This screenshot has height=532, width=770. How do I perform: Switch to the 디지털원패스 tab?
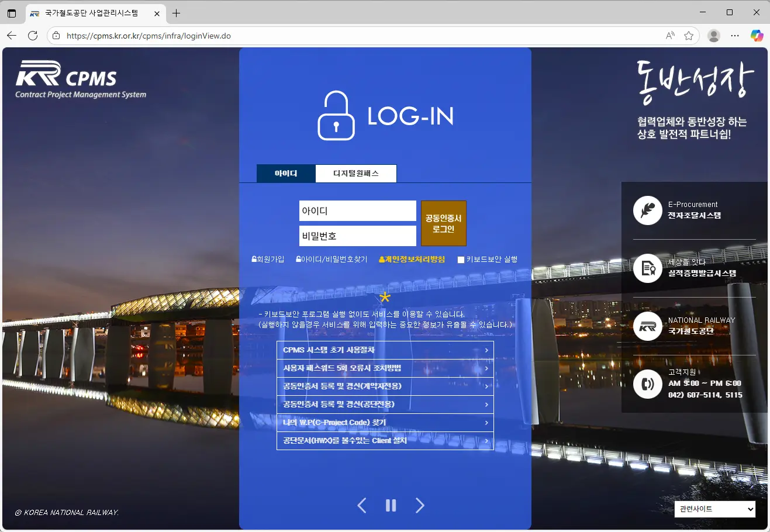pyautogui.click(x=355, y=174)
